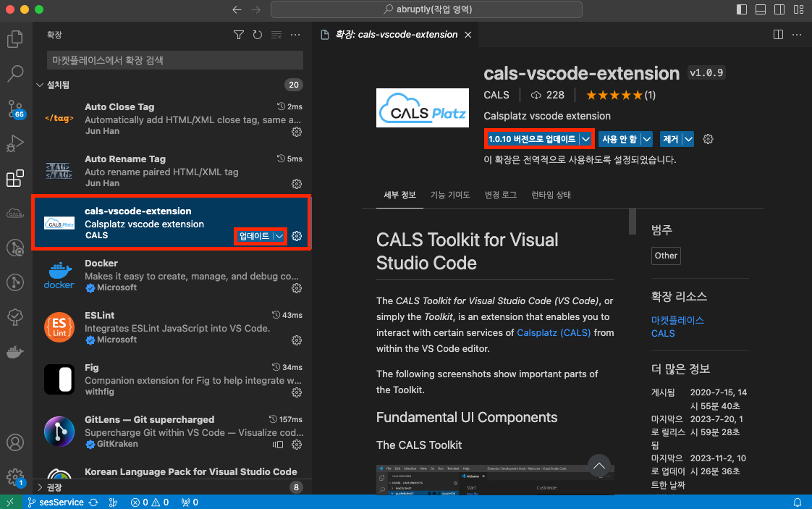Open the CALS cloud view in activity bar
This screenshot has height=510, width=812.
[x=15, y=213]
